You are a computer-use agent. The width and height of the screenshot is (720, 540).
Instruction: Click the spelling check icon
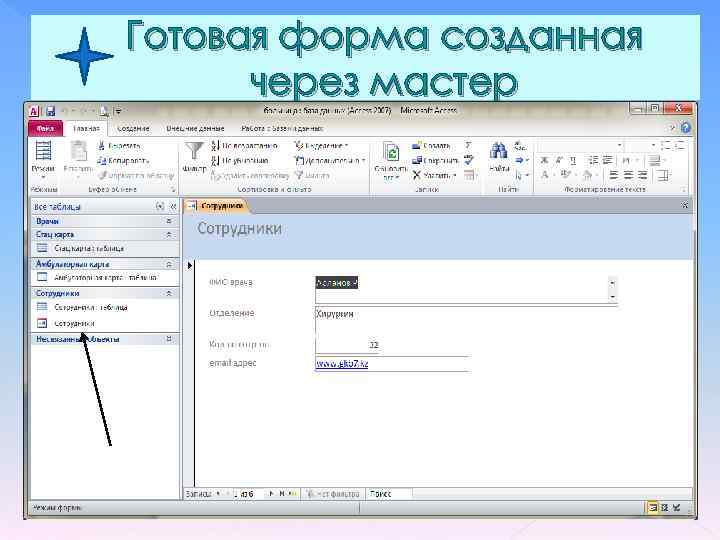[x=469, y=160]
